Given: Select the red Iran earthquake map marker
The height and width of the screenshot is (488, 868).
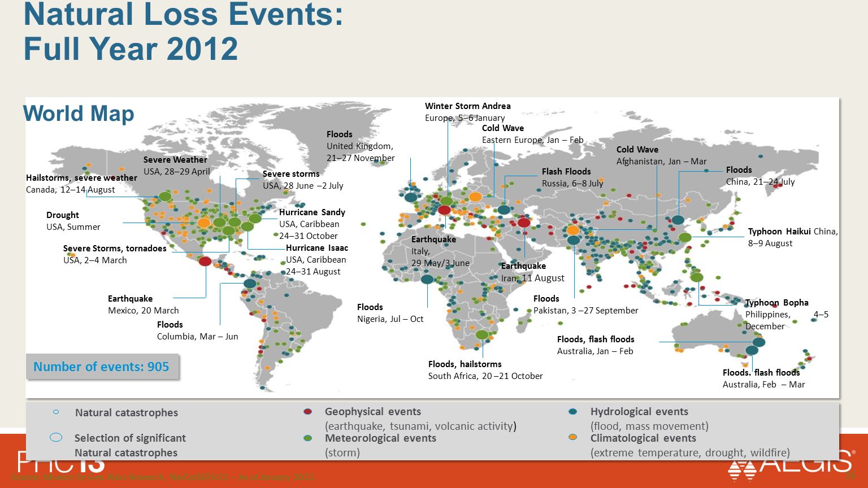Looking at the screenshot, I should coord(524,223).
